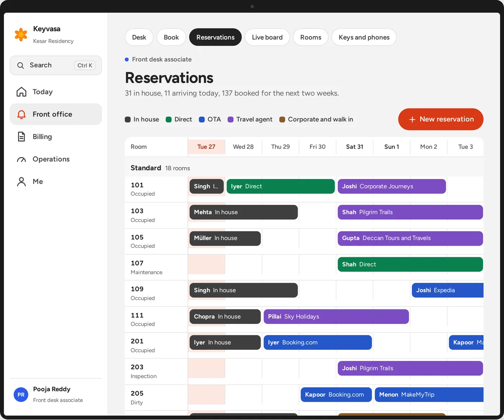
Task: Click the Front office bell icon
Action: 22,114
